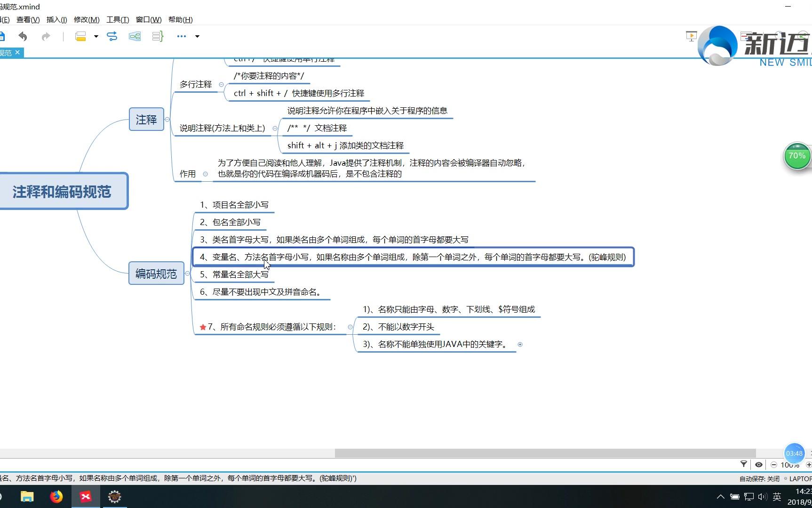
Task: Select the highlighted topic 4、变量名、方法名首字母小写
Action: [413, 257]
